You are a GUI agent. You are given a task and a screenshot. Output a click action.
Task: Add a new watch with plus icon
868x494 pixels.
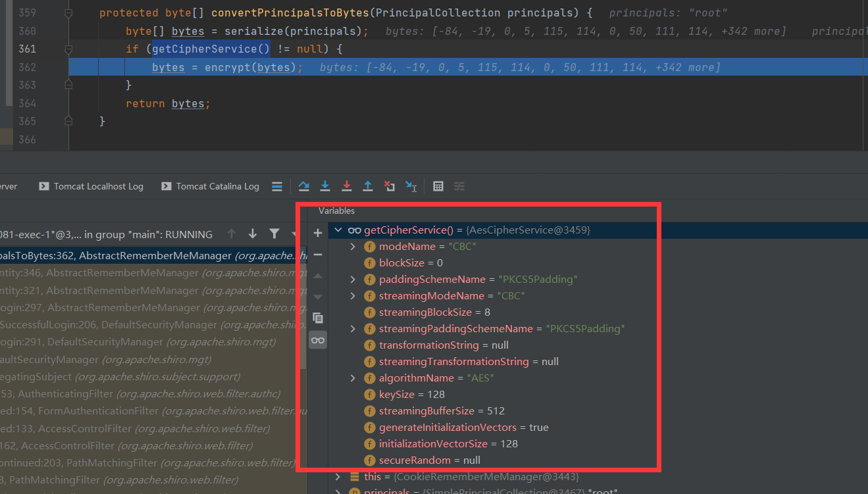coord(318,233)
